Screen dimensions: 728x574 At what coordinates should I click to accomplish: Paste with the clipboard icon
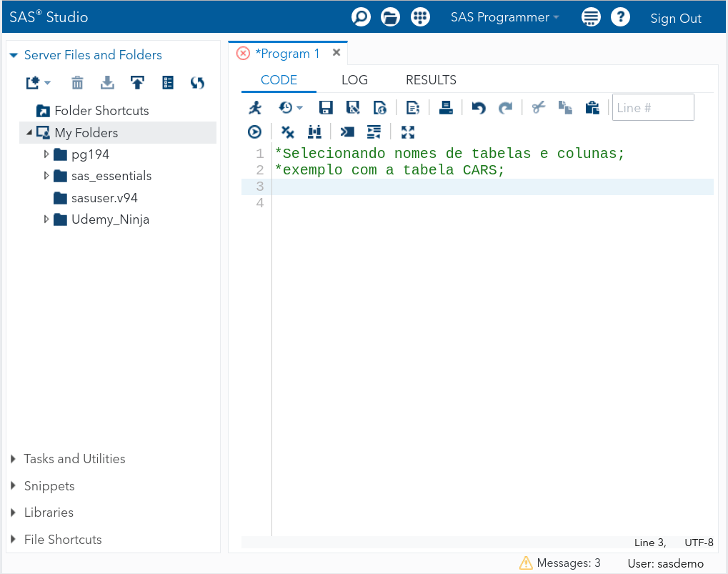coord(592,108)
